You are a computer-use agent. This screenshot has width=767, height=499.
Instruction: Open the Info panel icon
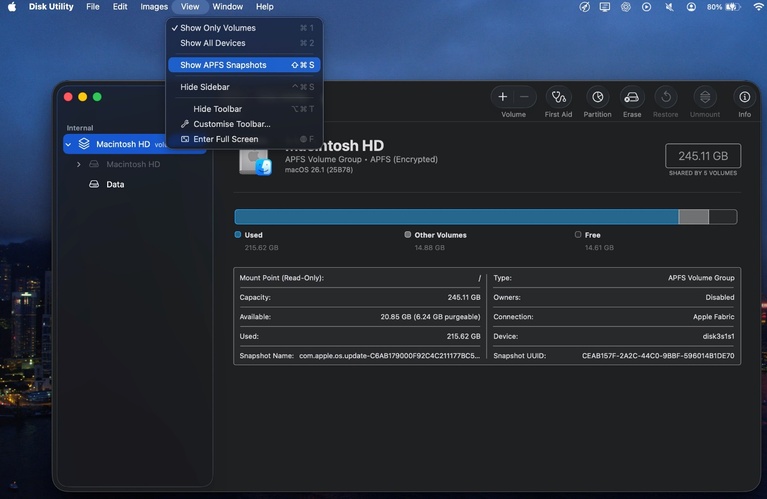(744, 97)
